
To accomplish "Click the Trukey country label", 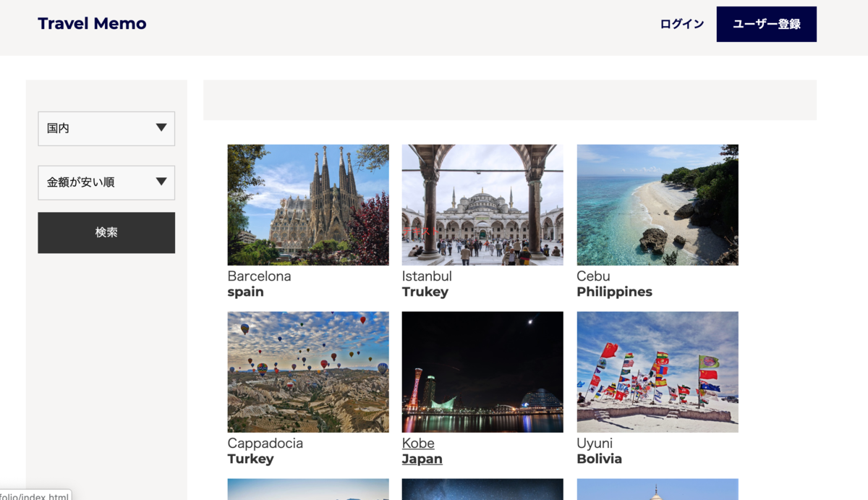I will [x=425, y=292].
